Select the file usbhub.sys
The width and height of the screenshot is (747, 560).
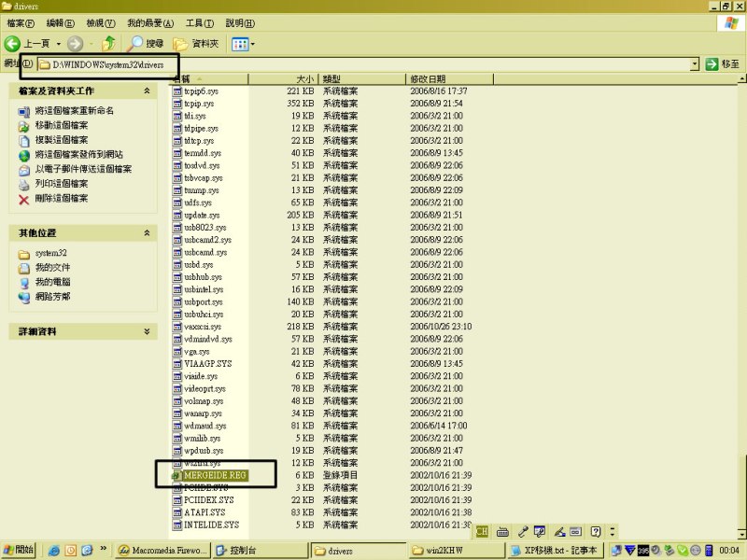203,277
